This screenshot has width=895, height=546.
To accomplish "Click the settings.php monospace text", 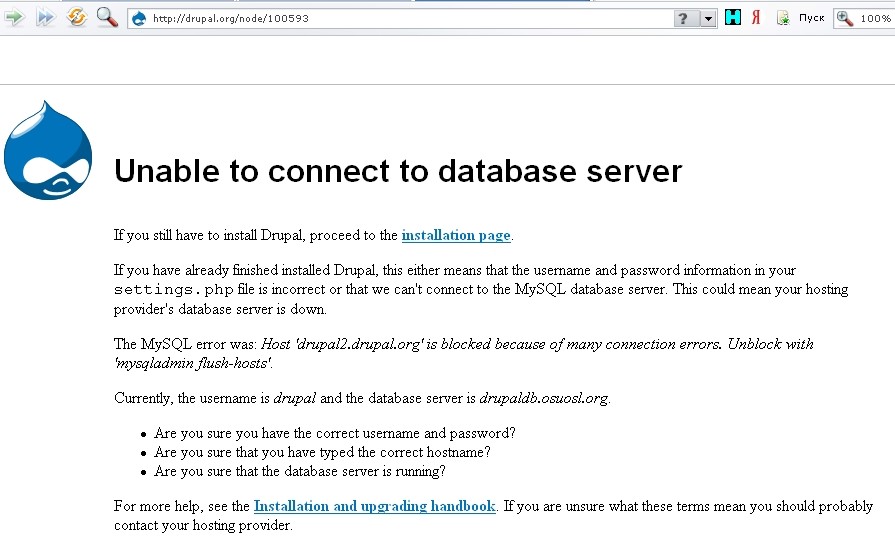I will (x=174, y=289).
